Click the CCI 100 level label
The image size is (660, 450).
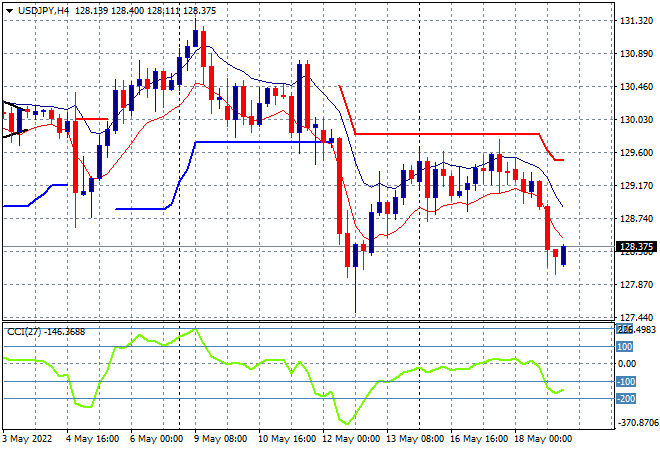(625, 347)
